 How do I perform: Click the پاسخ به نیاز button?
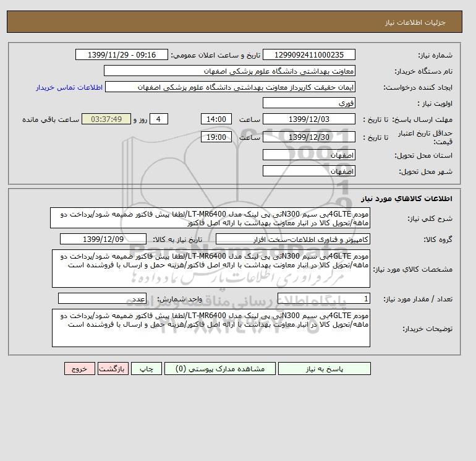tap(324, 369)
